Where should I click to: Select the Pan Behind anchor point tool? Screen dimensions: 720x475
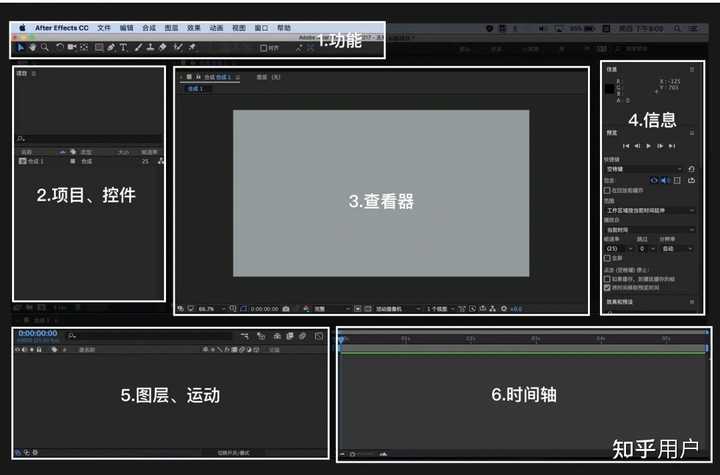tap(84, 47)
